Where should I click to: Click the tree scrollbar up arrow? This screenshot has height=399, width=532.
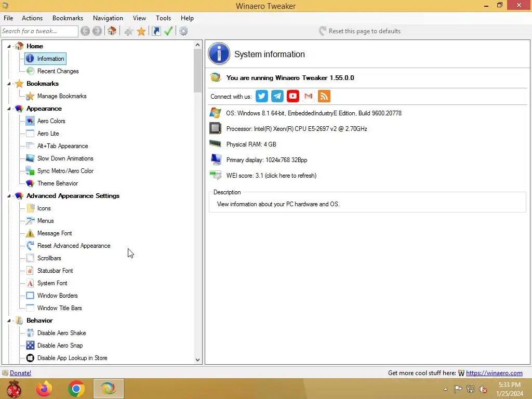pos(198,45)
